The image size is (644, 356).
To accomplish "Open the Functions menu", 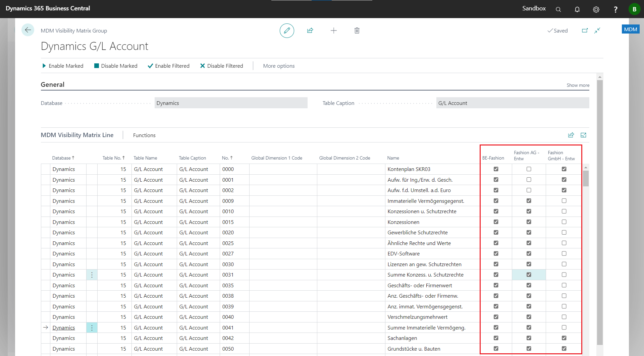I will point(144,135).
